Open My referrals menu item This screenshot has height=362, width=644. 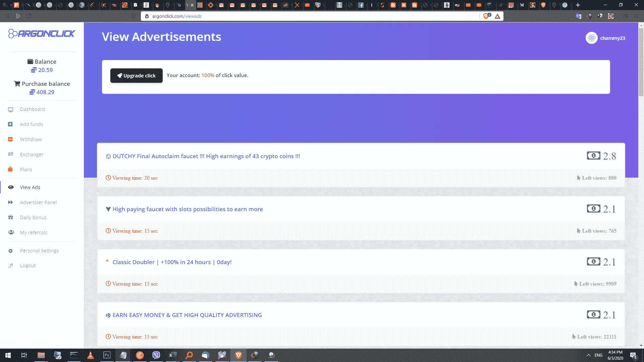34,233
